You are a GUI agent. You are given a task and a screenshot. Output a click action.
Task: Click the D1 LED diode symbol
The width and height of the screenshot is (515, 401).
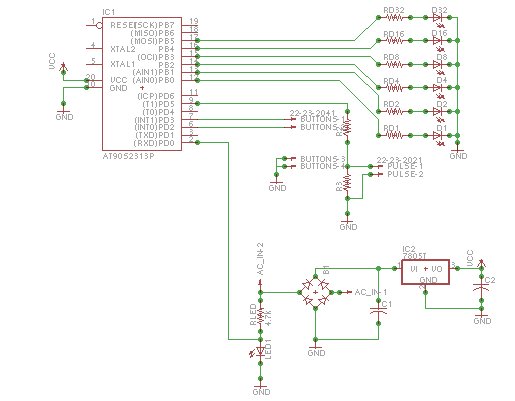point(438,138)
